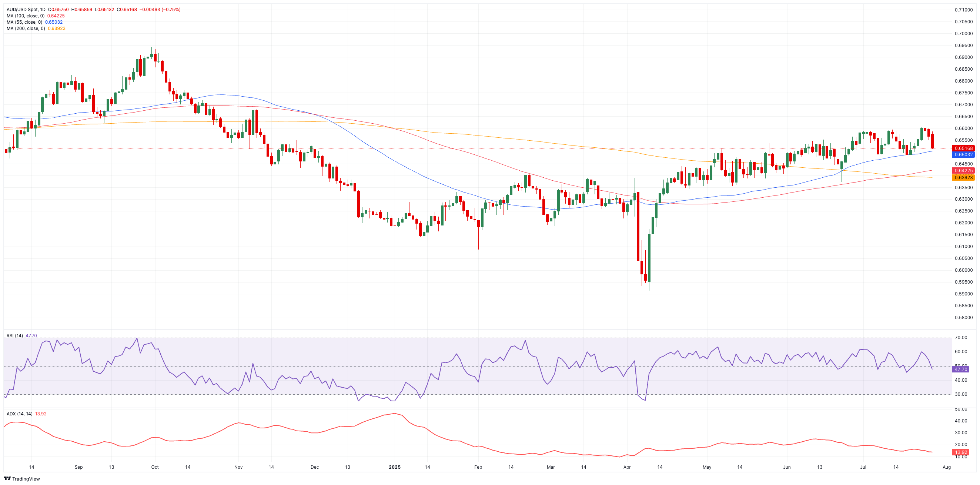980x485 pixels.
Task: Click the 0.70000 level on price axis
Action: (x=963, y=33)
